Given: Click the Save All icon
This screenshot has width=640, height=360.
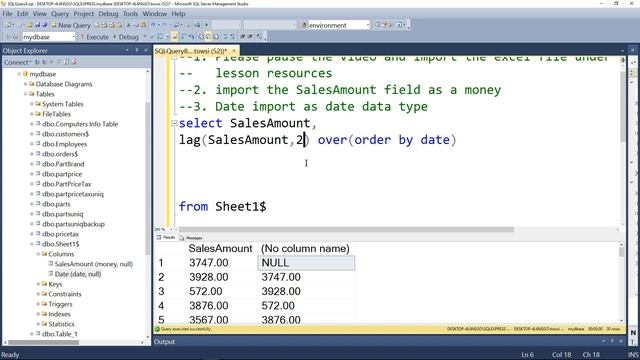Looking at the screenshot, I should coord(44,25).
